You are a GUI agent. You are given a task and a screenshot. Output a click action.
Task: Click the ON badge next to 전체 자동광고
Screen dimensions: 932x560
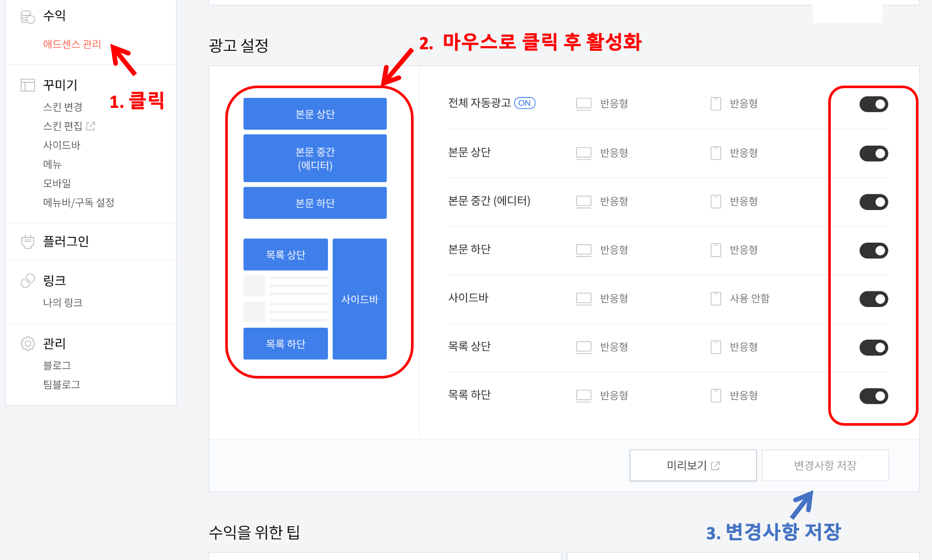[525, 103]
